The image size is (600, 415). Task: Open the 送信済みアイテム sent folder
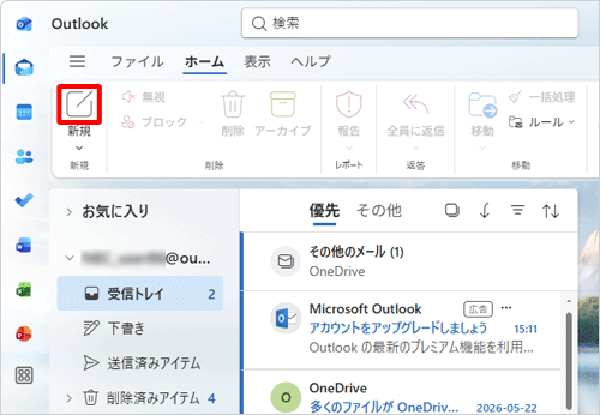tap(140, 363)
